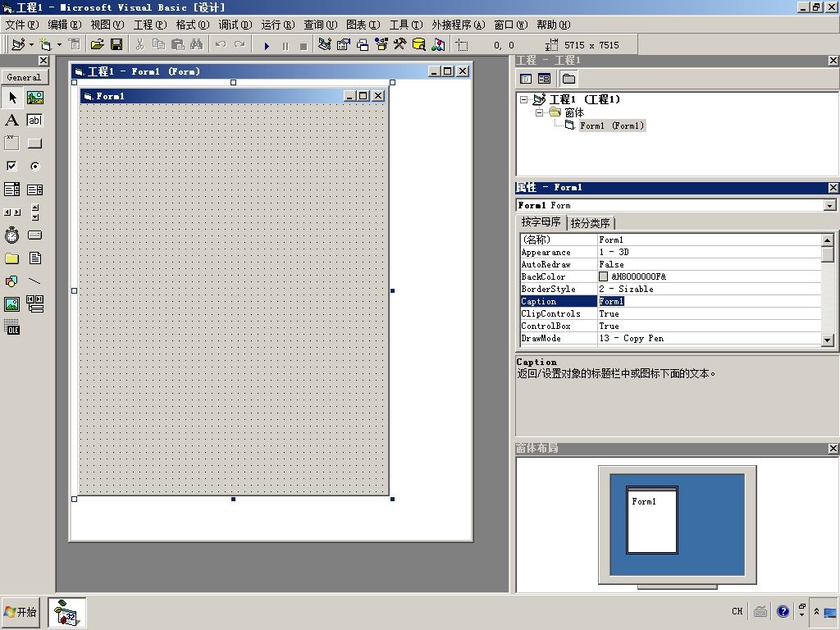Select the FileListBox control tool
Screen dimensions: 840x630
(34, 258)
